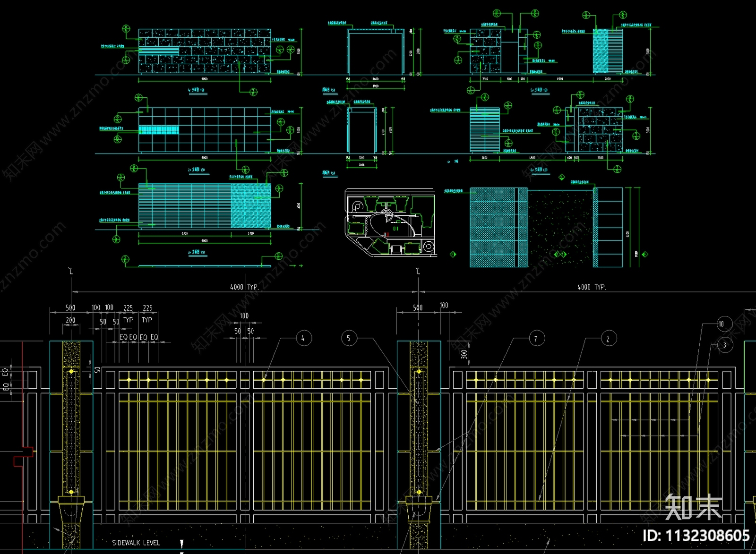Click the callout bubble numbered 4

(303, 338)
